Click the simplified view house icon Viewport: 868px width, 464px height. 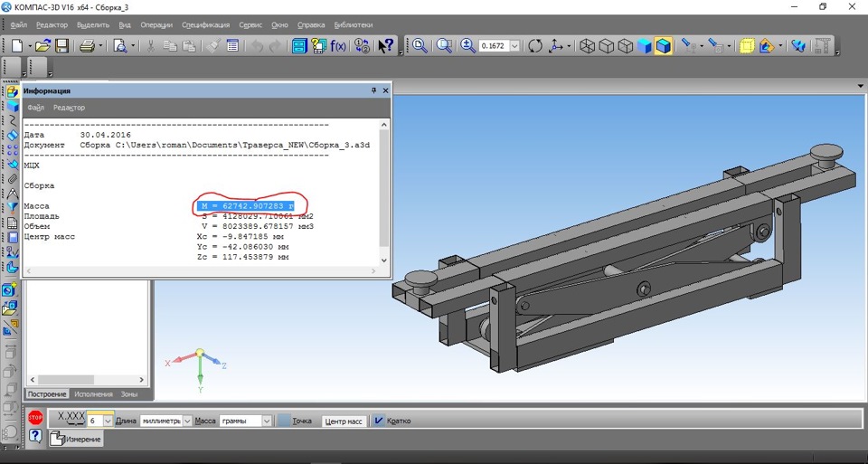(x=766, y=45)
